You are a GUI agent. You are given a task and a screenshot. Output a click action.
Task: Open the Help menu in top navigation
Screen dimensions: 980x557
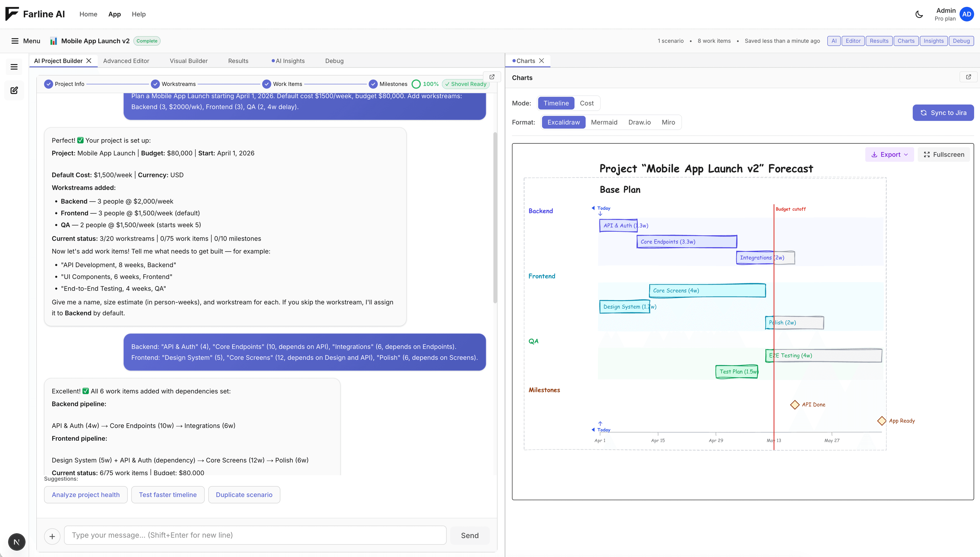pos(139,14)
